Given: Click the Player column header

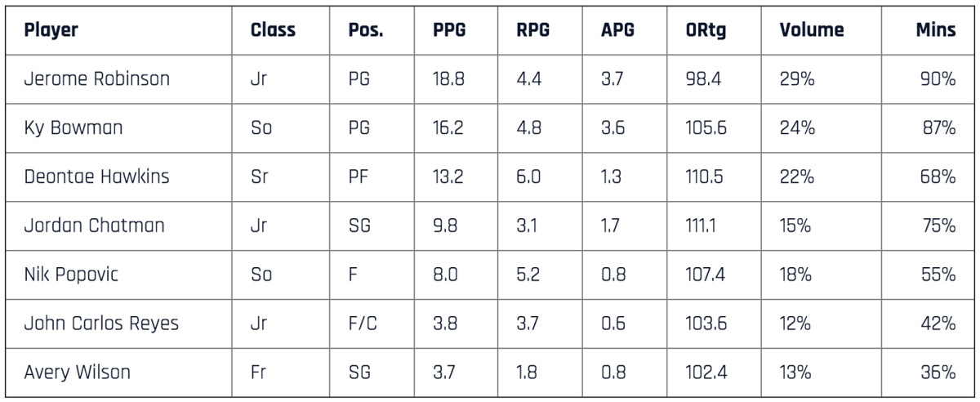Looking at the screenshot, I should point(51,31).
